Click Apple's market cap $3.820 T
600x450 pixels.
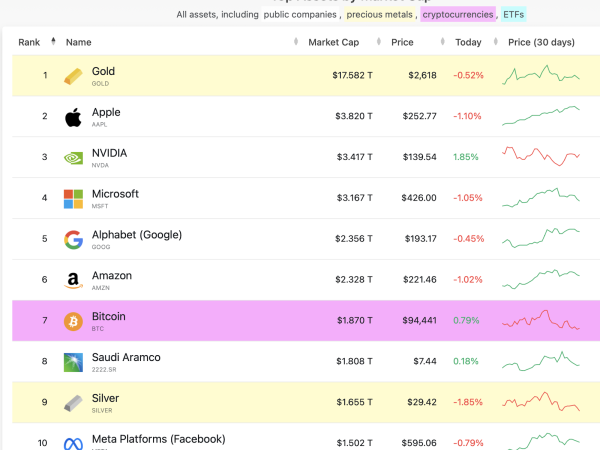(354, 116)
